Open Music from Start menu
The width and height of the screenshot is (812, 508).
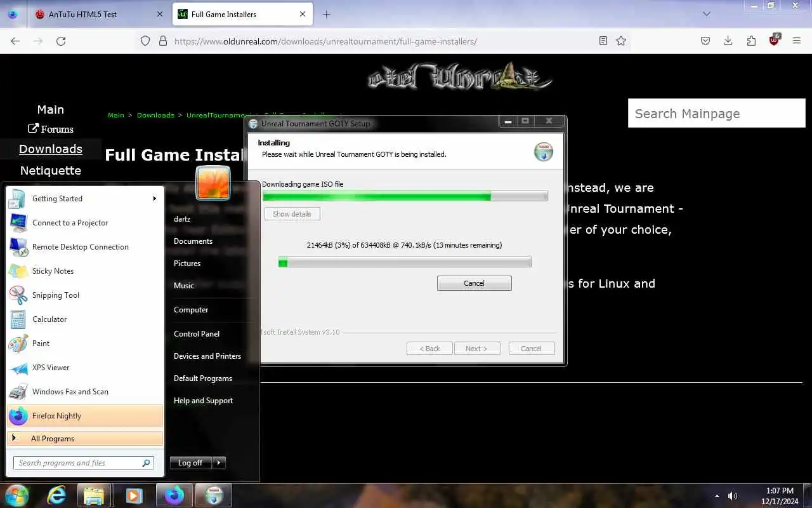coord(184,286)
